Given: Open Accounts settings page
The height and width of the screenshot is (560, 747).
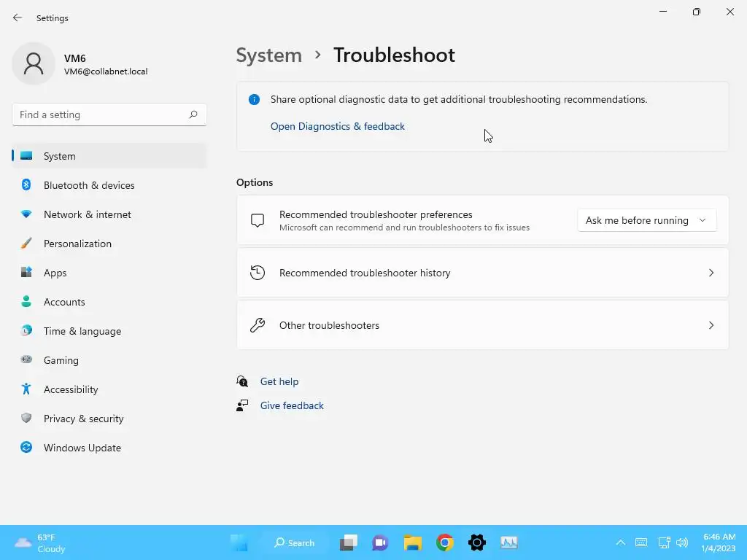Looking at the screenshot, I should point(109,301).
